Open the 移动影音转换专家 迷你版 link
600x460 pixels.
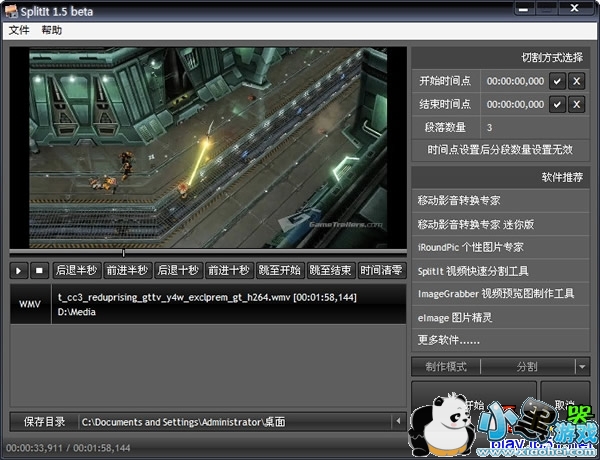tap(501, 224)
